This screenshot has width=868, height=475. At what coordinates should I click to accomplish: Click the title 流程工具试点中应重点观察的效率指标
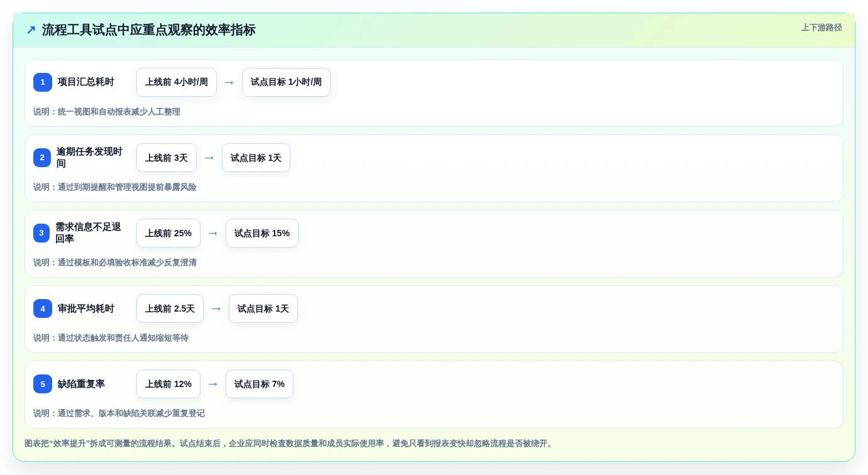point(149,30)
